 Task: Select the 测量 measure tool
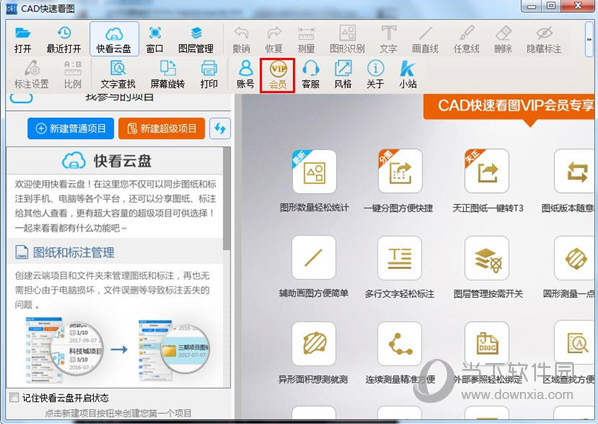point(306,40)
